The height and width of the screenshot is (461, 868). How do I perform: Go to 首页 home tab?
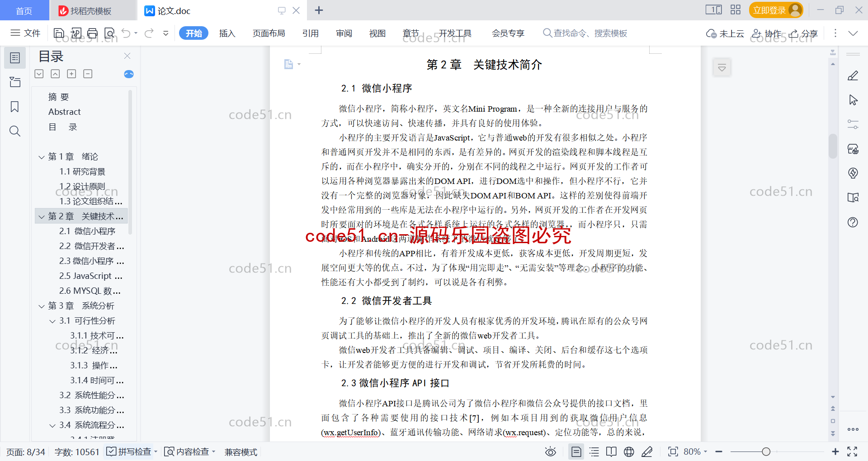24,10
